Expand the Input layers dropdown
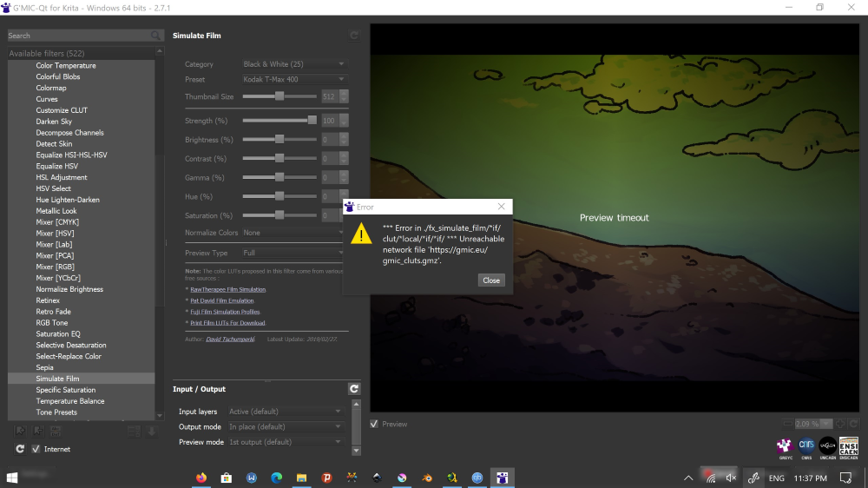The height and width of the screenshot is (488, 868). (x=286, y=412)
